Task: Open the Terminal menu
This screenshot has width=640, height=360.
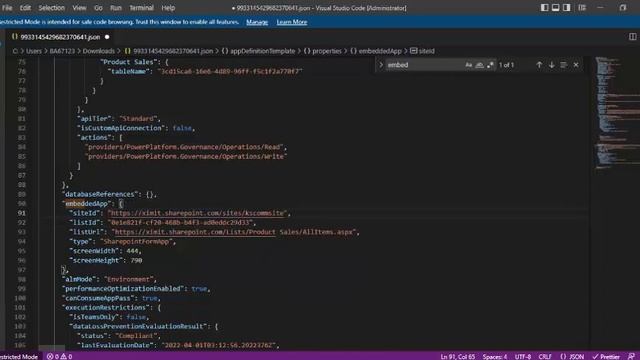Action: click(x=141, y=8)
